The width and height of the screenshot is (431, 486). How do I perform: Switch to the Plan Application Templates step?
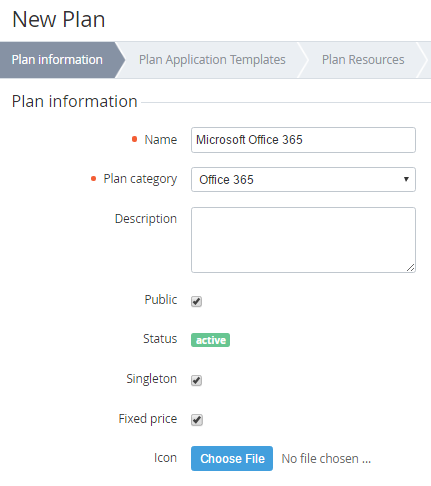pyautogui.click(x=212, y=60)
